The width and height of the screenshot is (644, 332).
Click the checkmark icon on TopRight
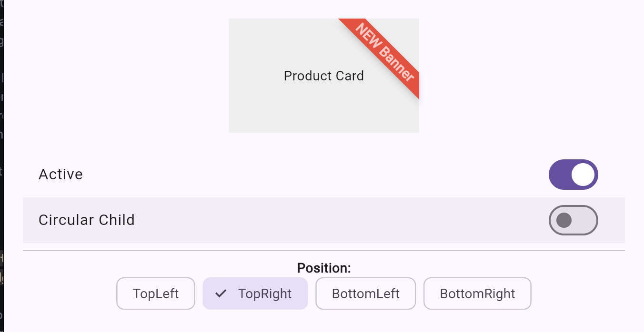coord(221,293)
